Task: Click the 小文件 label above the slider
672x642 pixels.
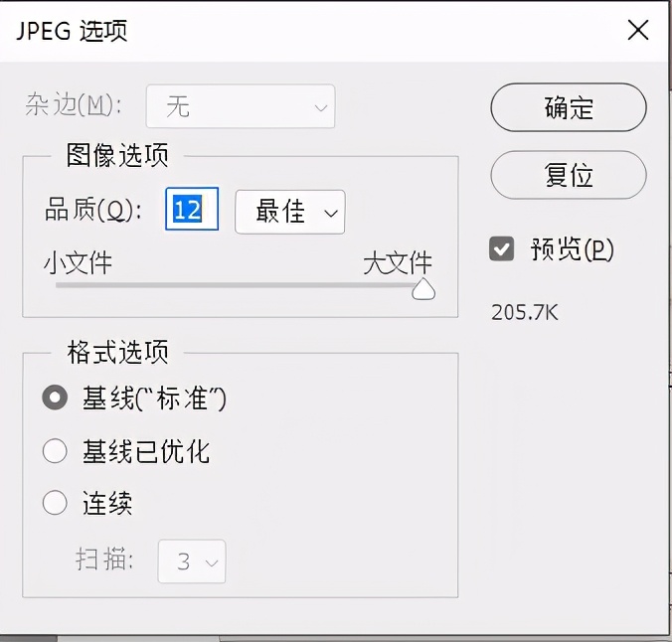Action: click(x=78, y=262)
